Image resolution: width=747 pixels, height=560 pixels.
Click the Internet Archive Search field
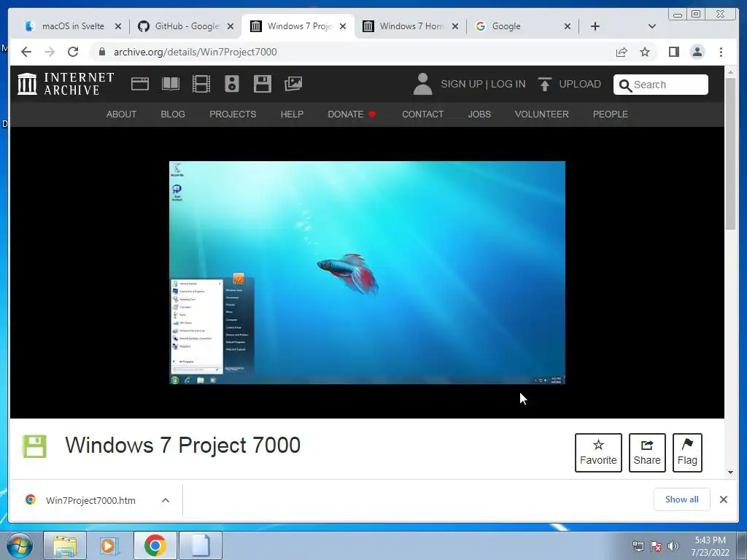661,85
